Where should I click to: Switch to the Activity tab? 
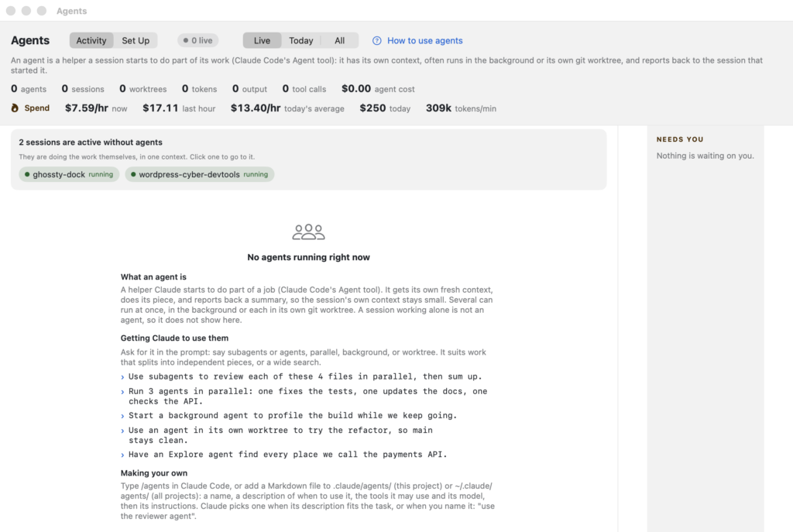click(91, 40)
